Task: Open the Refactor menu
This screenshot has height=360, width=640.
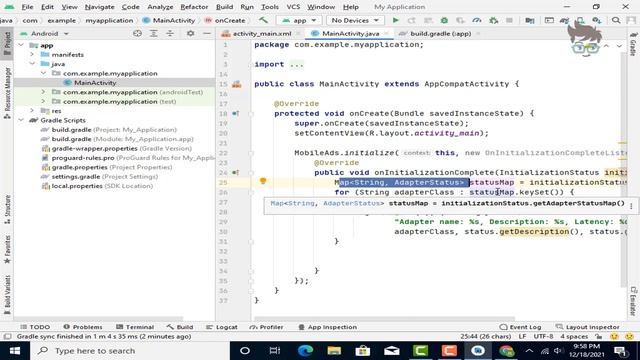Action: [194, 7]
